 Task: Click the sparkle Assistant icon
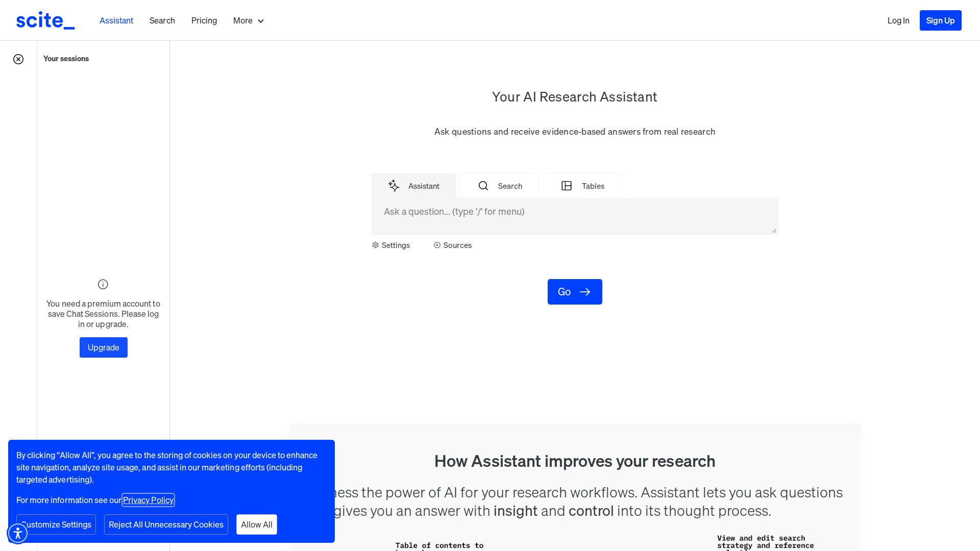point(394,186)
